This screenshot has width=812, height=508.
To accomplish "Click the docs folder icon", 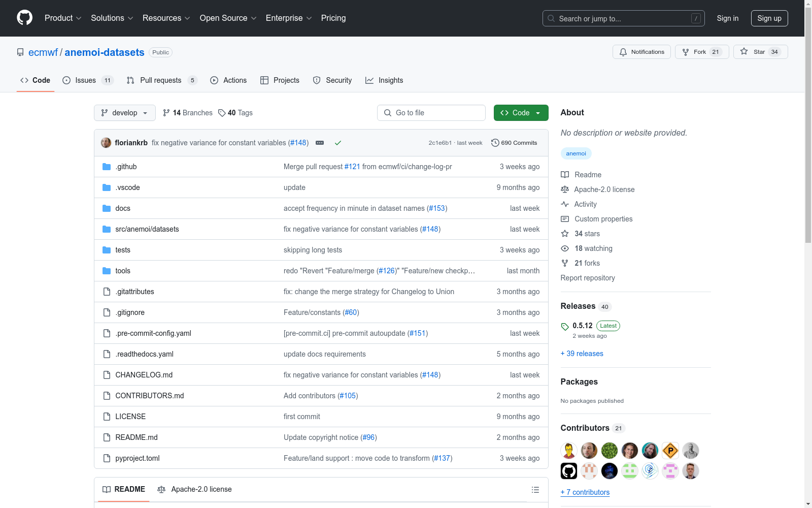I will [107, 208].
